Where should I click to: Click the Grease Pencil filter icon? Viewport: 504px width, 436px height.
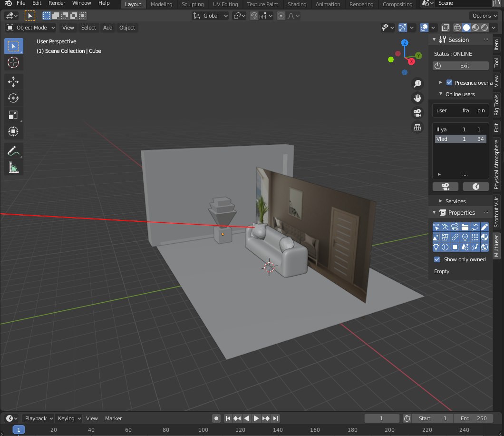coord(485,227)
